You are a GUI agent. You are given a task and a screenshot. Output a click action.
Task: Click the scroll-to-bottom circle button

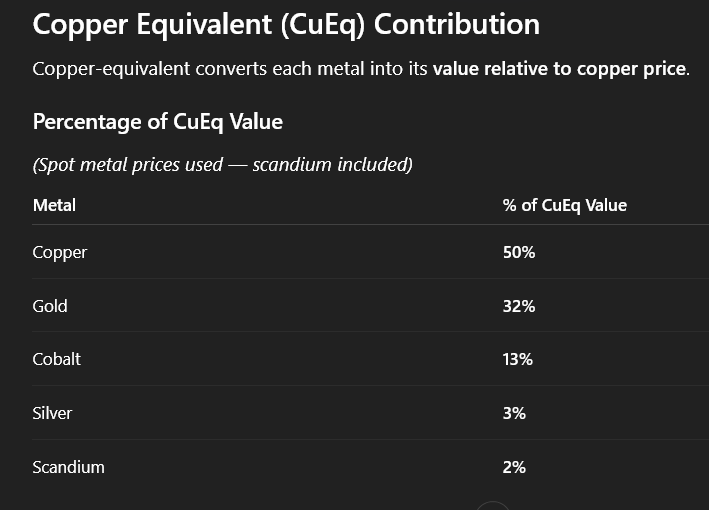point(493,505)
